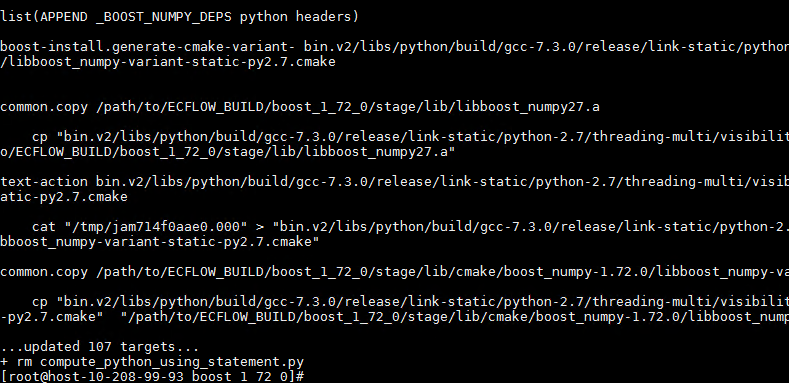Screen dimensions: 789x383
Task: Click the '-py2.7.cmake" "/path/to/ECFLOW_BUILD' line
Action: point(394,317)
